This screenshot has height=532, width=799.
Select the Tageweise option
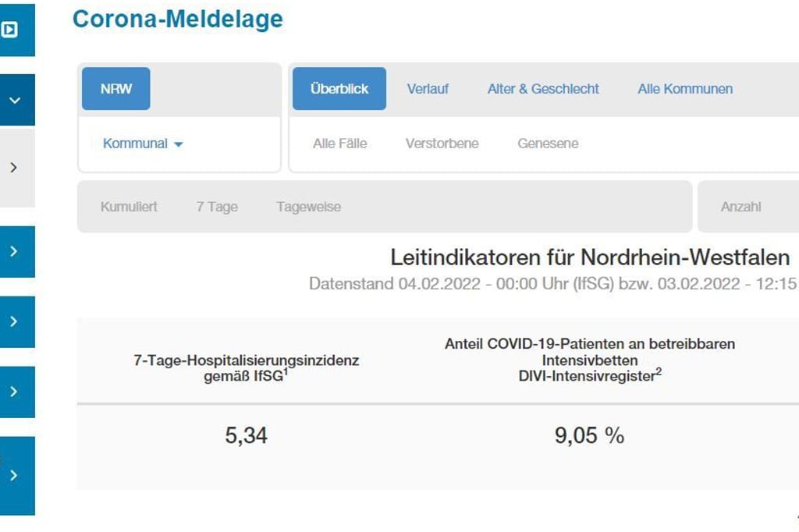click(x=310, y=207)
